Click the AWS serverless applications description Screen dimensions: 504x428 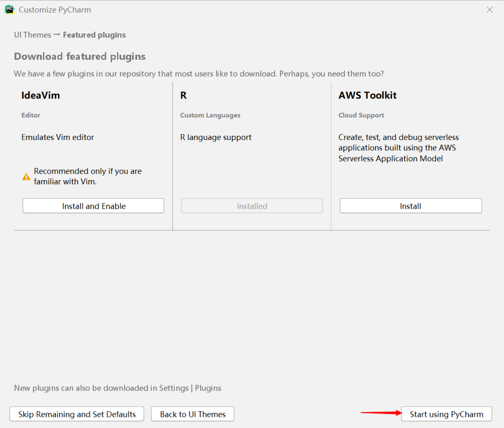399,148
